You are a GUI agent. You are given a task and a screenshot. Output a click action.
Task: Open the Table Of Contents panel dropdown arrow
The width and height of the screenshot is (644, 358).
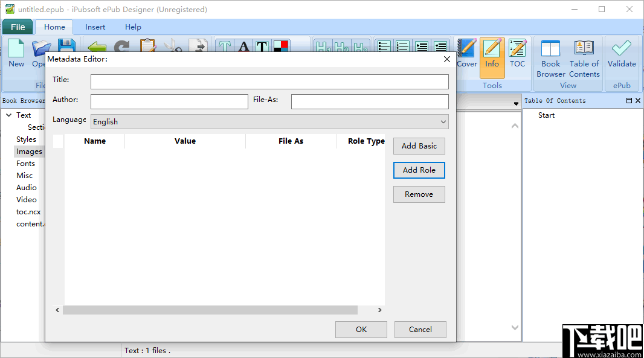pos(516,104)
